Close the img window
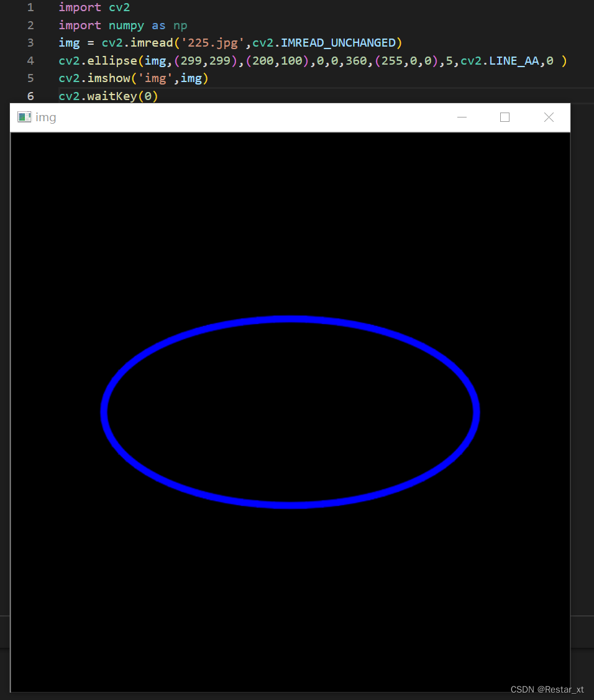 click(x=549, y=117)
